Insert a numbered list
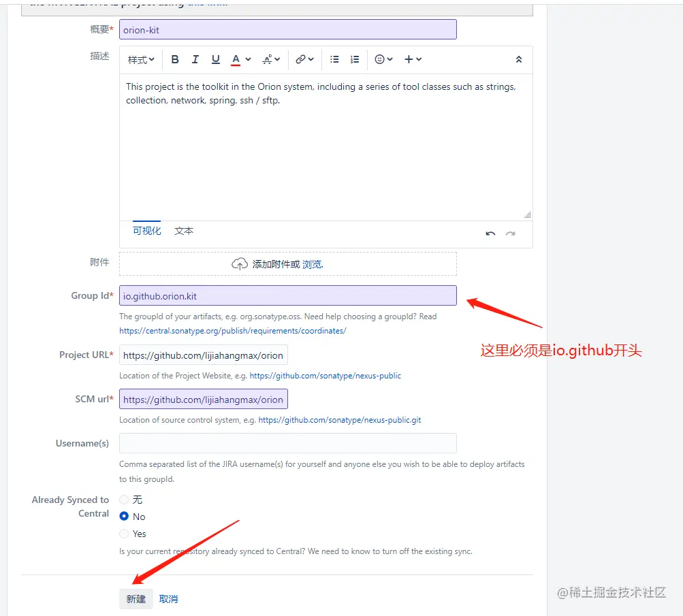Viewport: 683px width, 616px height. click(355, 59)
